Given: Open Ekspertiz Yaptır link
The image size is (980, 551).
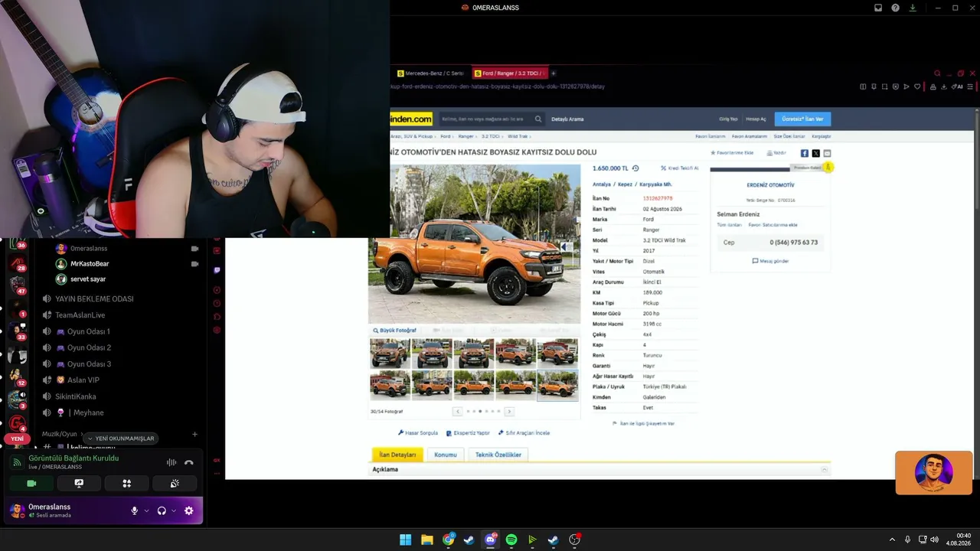Looking at the screenshot, I should point(468,433).
